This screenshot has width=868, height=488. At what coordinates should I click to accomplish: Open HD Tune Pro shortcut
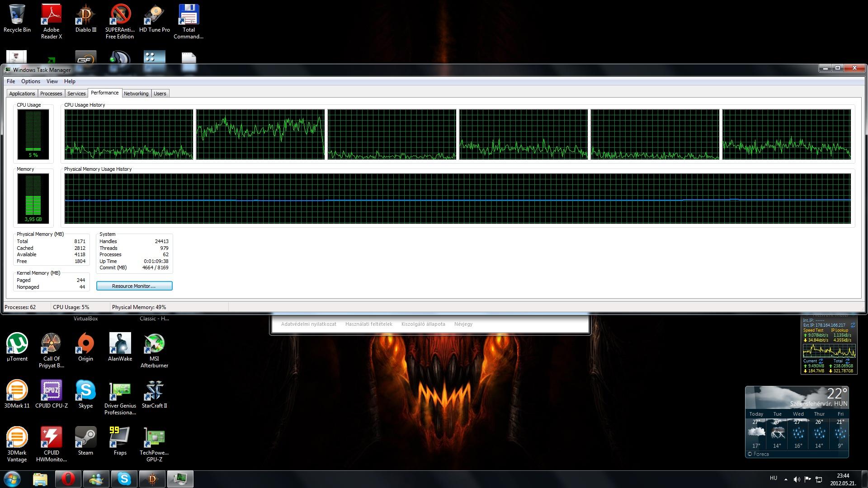pyautogui.click(x=155, y=19)
